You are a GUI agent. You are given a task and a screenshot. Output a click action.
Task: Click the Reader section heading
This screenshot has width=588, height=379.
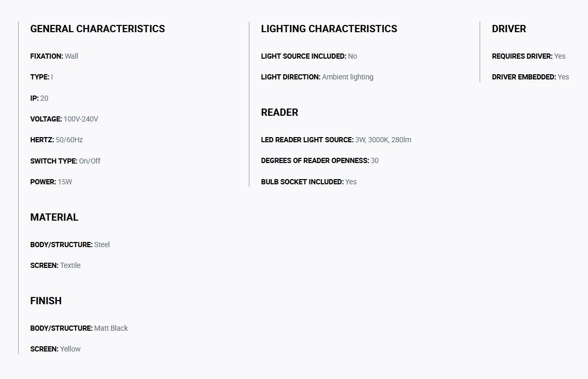point(279,112)
